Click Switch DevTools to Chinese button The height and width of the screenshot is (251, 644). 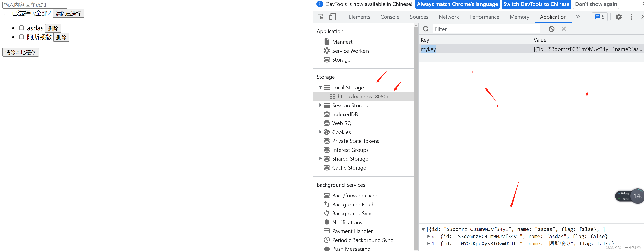(536, 4)
